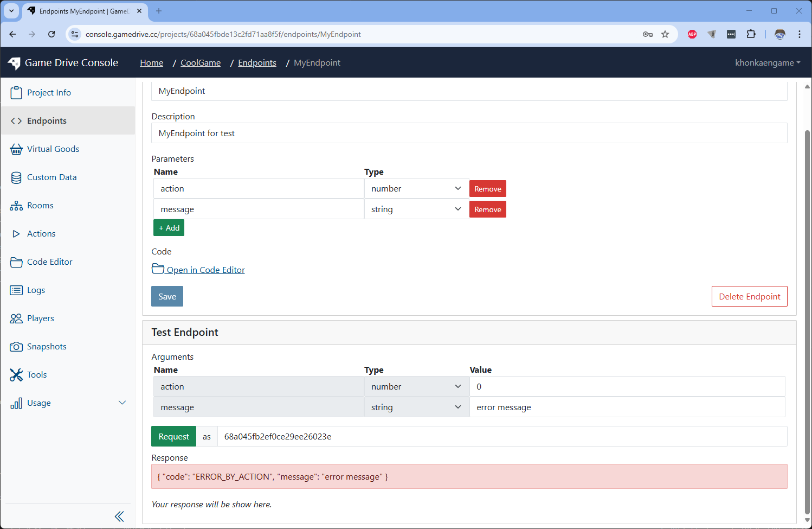Click the Virtual Goods basket icon
This screenshot has width=812, height=529.
point(16,149)
